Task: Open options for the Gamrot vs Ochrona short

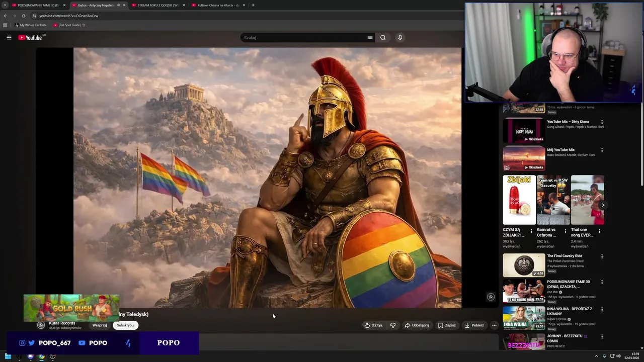Action: point(565,231)
